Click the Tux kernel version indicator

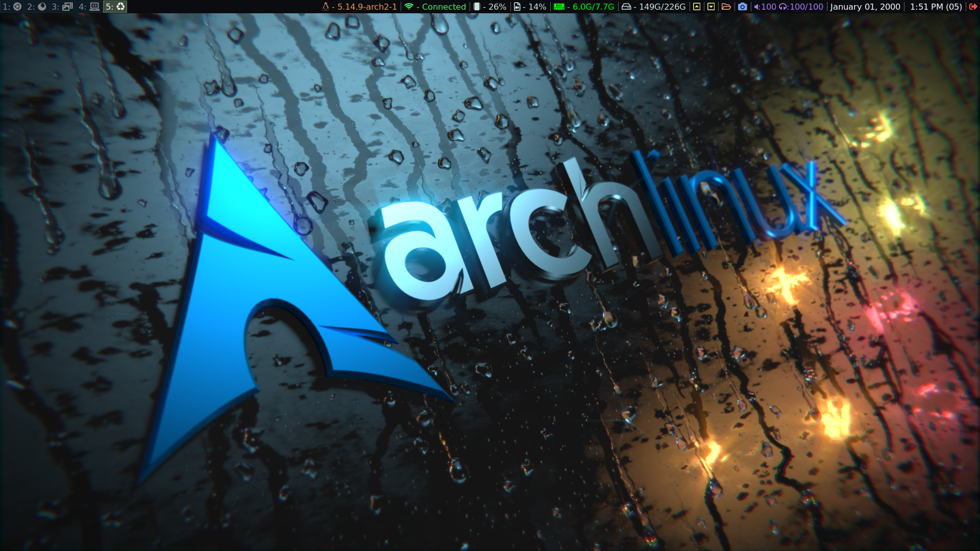point(359,7)
